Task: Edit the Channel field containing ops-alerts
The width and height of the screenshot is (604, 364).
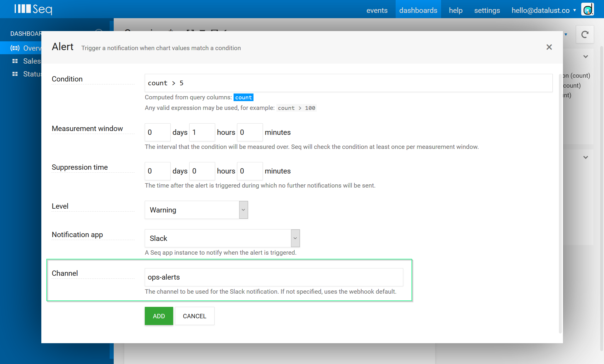Action: point(274,277)
